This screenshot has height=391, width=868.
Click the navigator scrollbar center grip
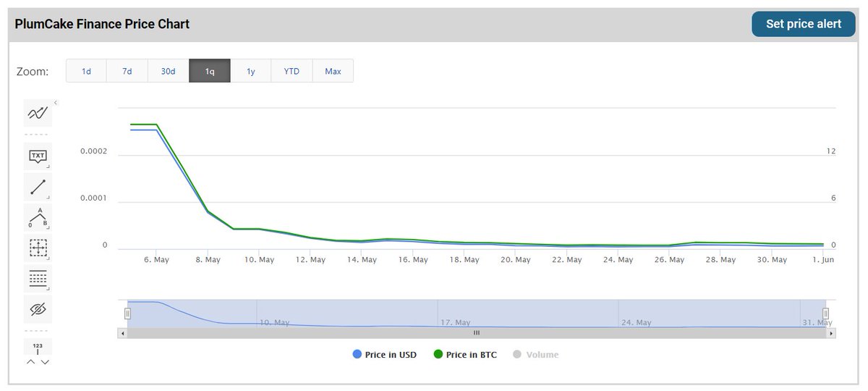(477, 333)
